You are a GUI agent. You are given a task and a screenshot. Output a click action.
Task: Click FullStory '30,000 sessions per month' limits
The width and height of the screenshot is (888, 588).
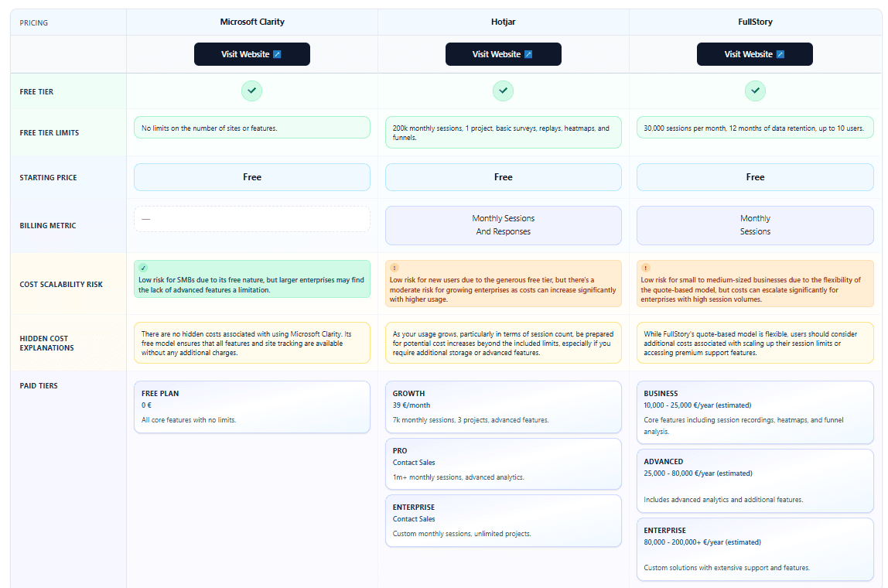point(753,128)
